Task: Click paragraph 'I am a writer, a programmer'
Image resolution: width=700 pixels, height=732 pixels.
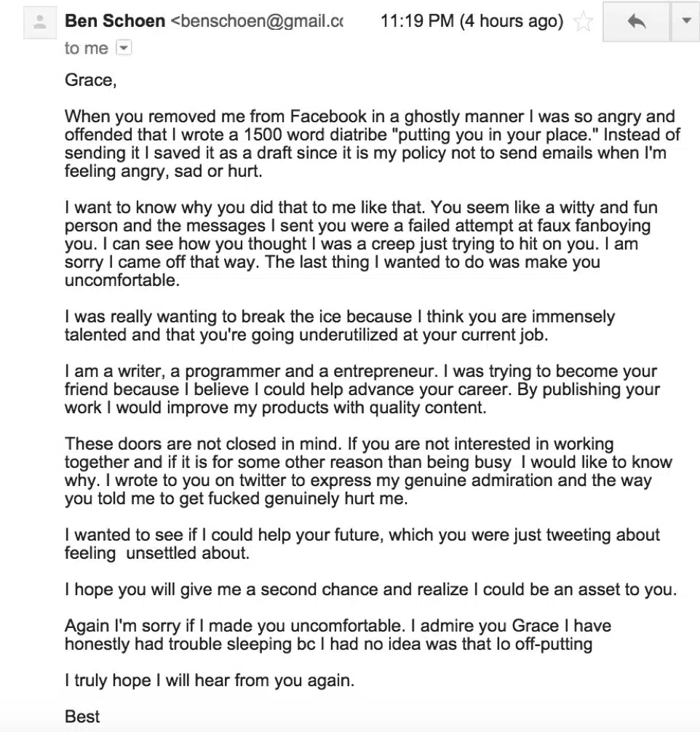Action: (x=362, y=389)
